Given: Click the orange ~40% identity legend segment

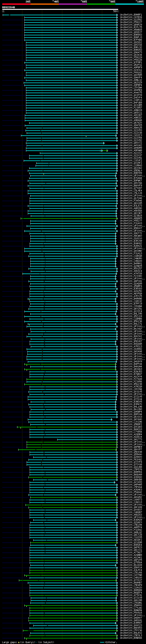Looking at the screenshot, I should pos(45,4).
